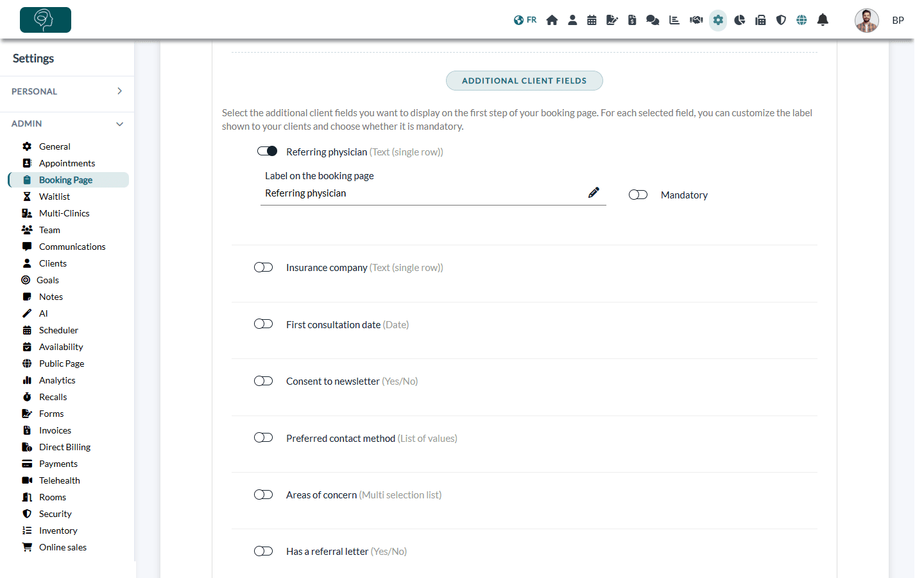Open General settings
Image resolution: width=924 pixels, height=578 pixels.
click(55, 146)
